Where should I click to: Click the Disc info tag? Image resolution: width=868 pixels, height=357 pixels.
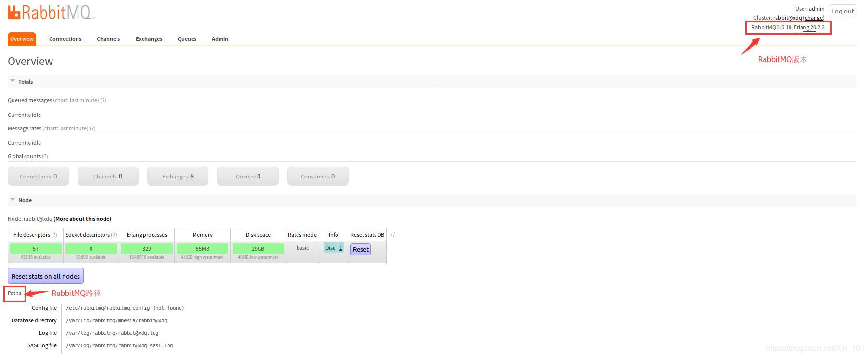[330, 248]
